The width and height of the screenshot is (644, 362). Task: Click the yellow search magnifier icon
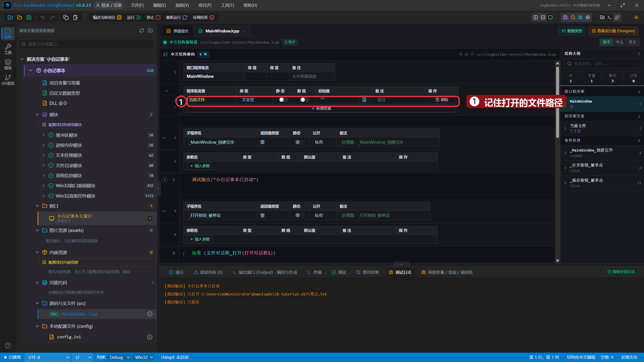pos(573,17)
